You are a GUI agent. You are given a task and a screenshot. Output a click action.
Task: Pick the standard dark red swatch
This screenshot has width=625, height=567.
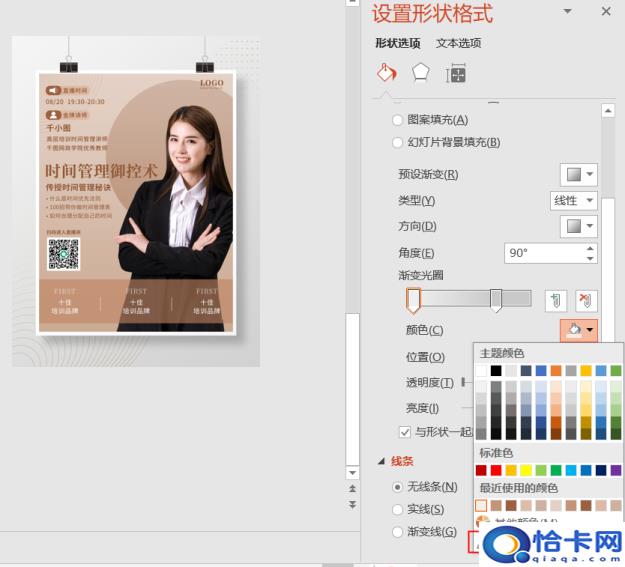click(481, 471)
